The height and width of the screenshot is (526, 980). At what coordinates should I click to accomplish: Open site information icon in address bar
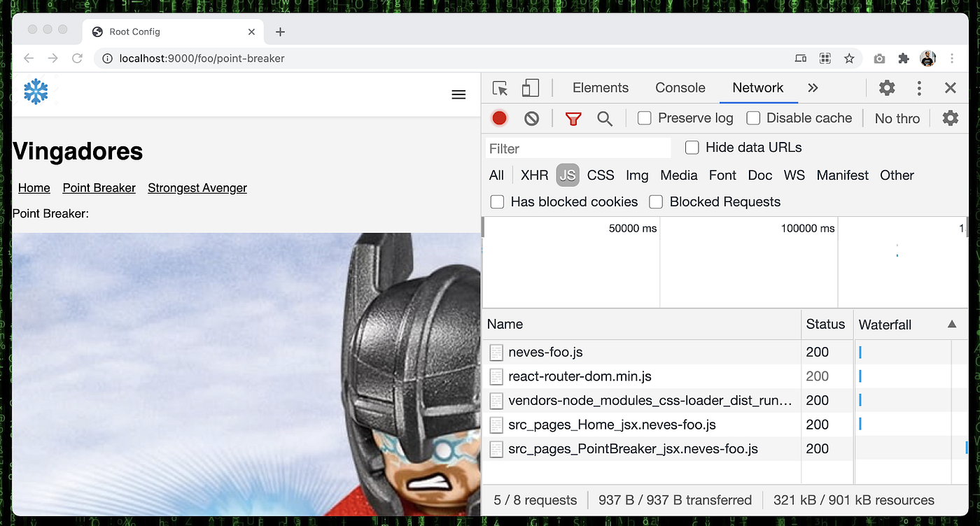(107, 59)
